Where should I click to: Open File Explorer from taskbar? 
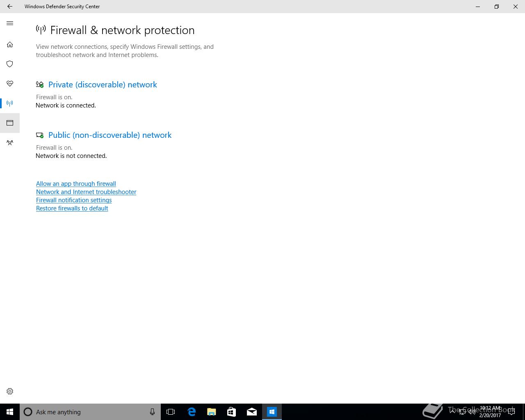point(212,412)
